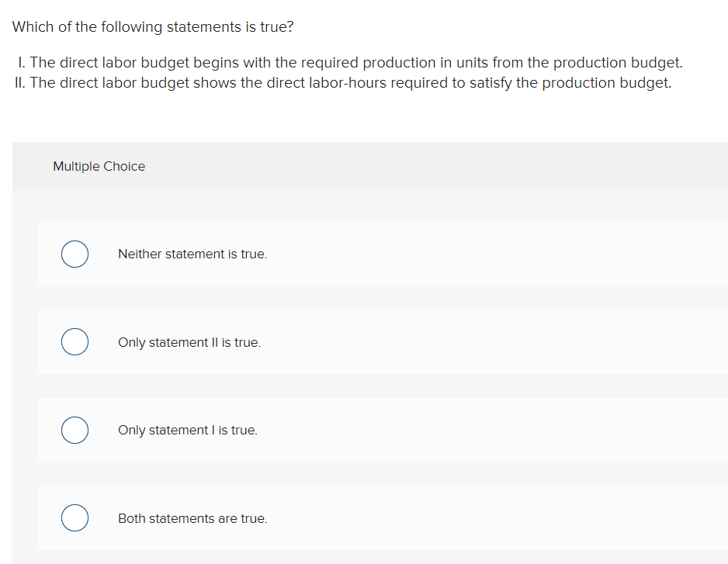Click the words 'production budget' ending statement I
The height and width of the screenshot is (564, 728).
pos(617,63)
